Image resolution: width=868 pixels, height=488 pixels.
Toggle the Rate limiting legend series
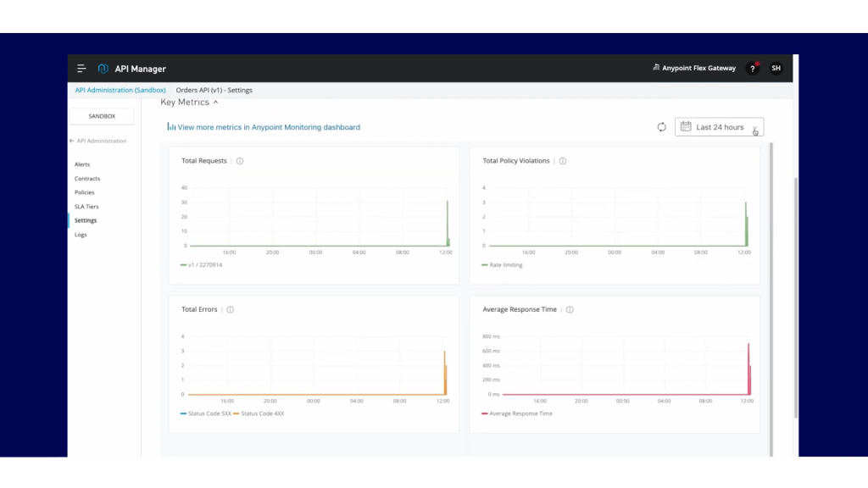(505, 265)
